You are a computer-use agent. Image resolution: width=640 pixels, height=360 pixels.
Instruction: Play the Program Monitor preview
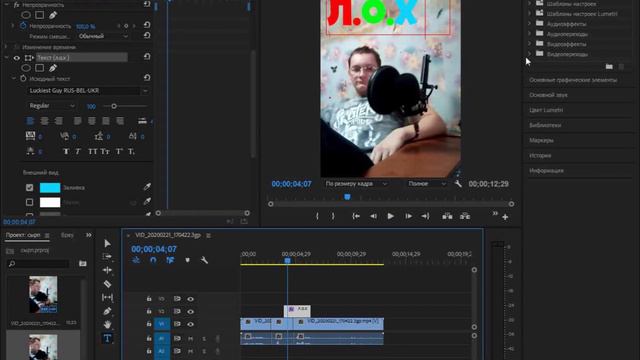click(x=391, y=216)
